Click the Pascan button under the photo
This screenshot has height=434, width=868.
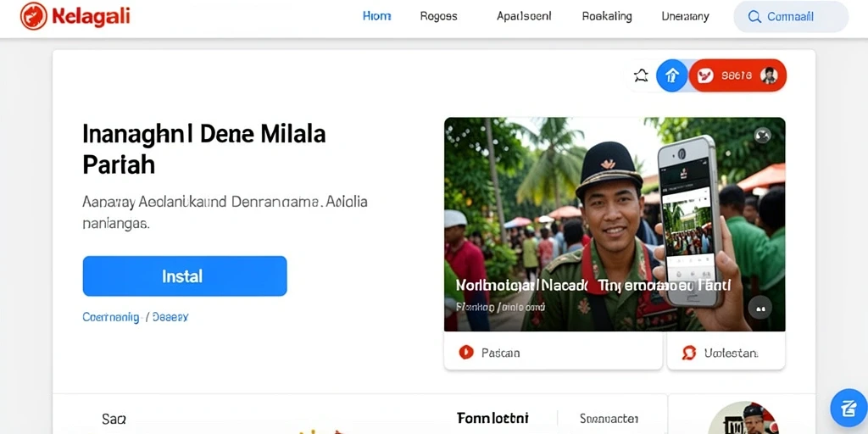coord(553,352)
